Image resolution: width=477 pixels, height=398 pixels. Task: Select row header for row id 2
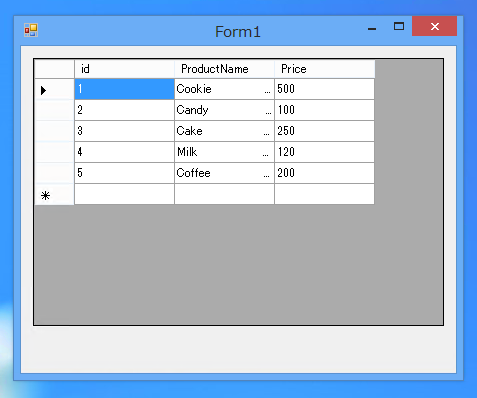pos(54,110)
